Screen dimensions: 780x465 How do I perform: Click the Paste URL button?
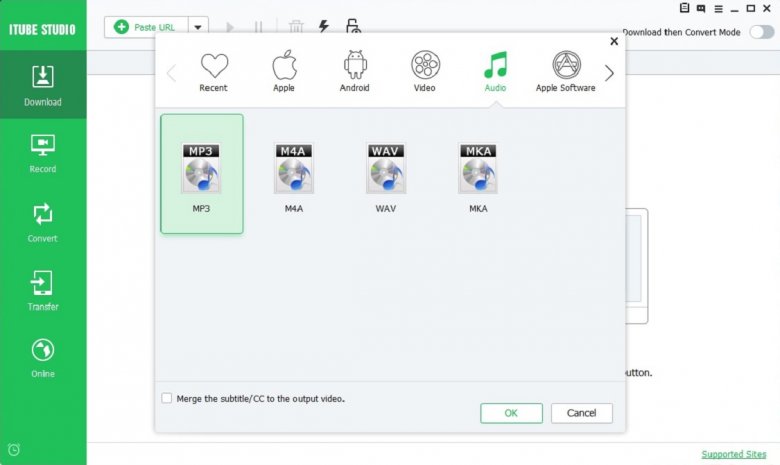[146, 27]
